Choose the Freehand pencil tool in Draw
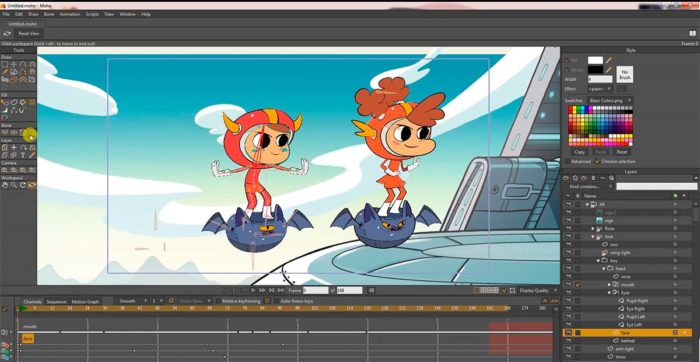 point(4,71)
